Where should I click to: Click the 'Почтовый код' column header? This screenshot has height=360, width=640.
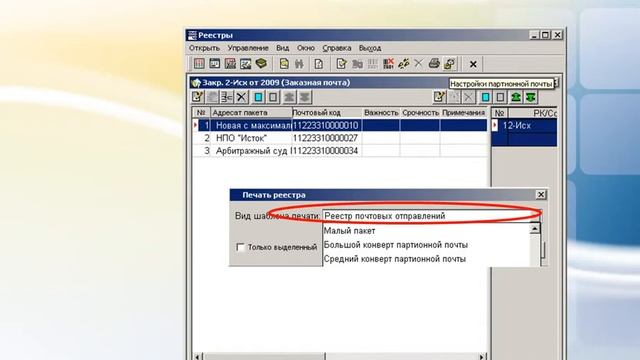pyautogui.click(x=327, y=113)
